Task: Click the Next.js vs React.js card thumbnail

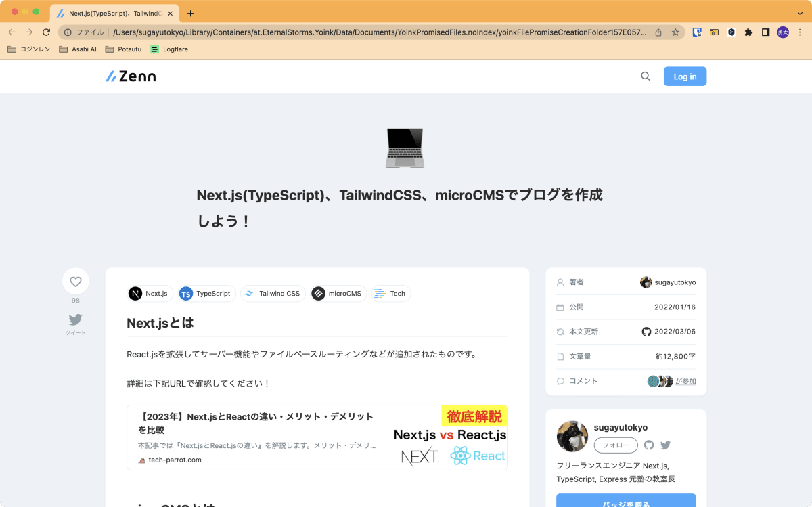Action: click(450, 437)
